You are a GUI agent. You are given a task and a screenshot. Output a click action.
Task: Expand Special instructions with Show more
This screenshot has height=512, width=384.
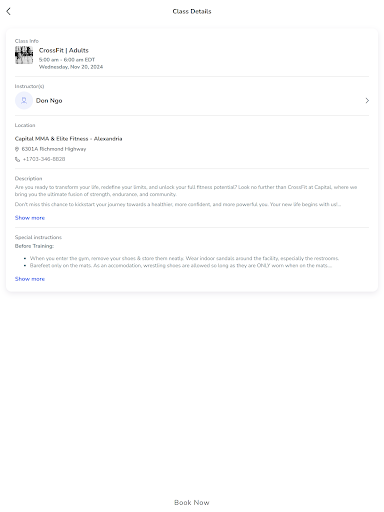tap(30, 279)
